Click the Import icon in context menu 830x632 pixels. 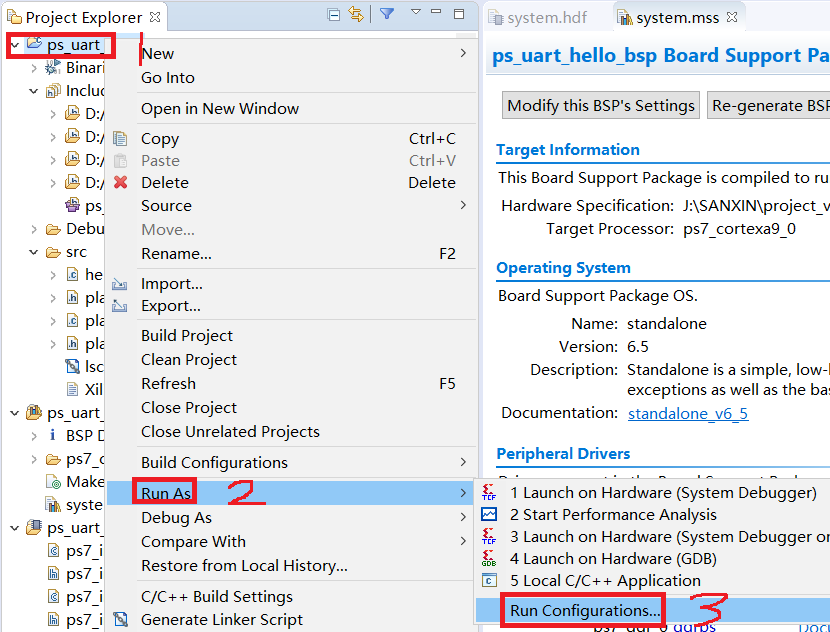tap(121, 284)
